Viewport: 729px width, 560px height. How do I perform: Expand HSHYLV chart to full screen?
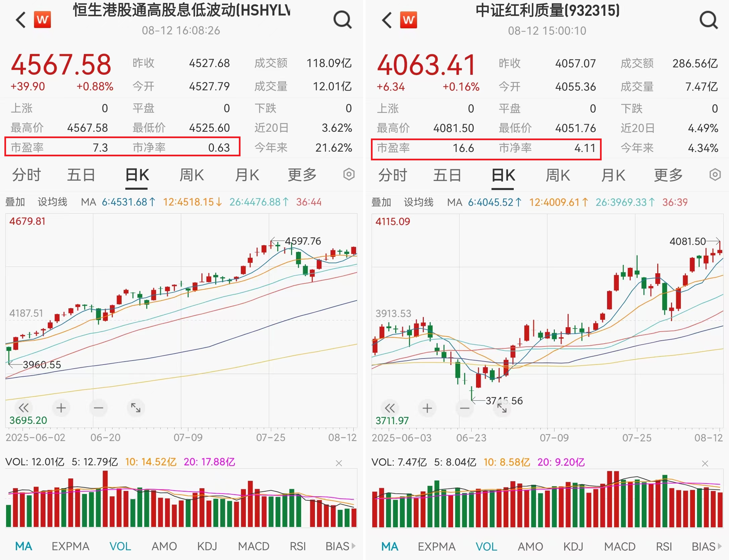click(x=136, y=408)
